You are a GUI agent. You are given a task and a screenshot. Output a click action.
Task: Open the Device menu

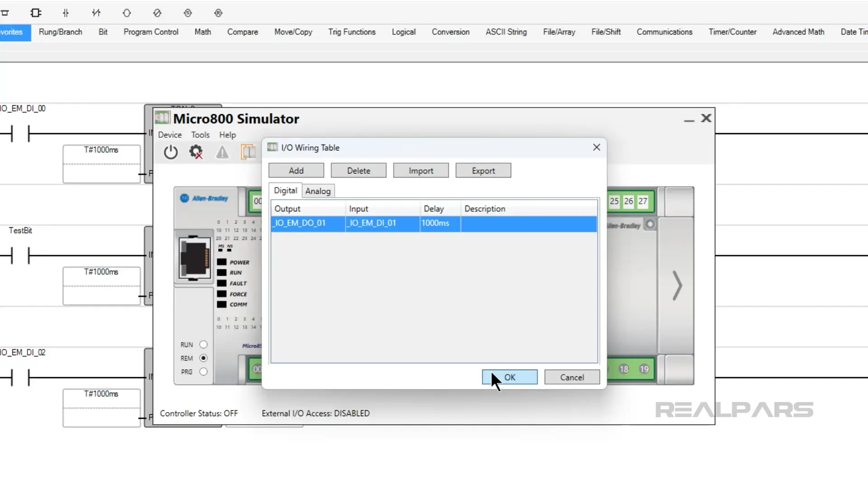pos(170,135)
